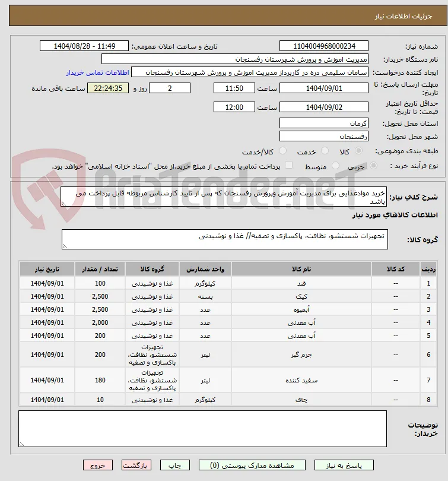Click the city field رفسنجان
This screenshot has width=448, height=481.
(x=324, y=137)
